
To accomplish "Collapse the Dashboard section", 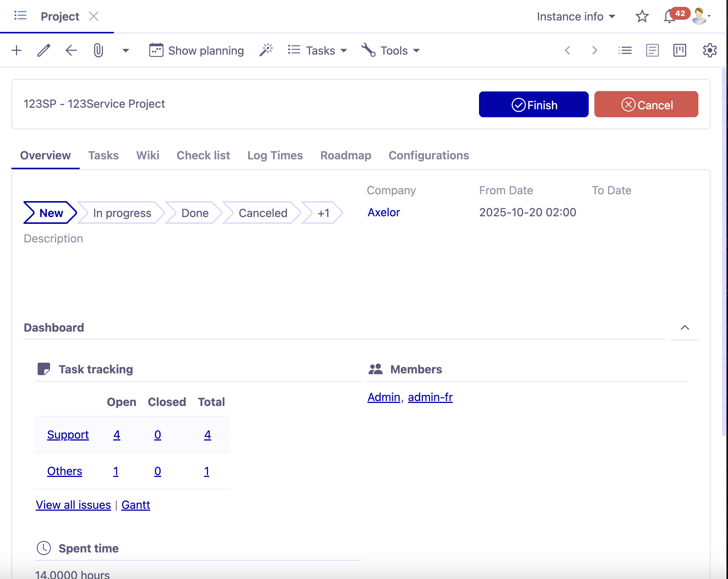I will tap(684, 328).
